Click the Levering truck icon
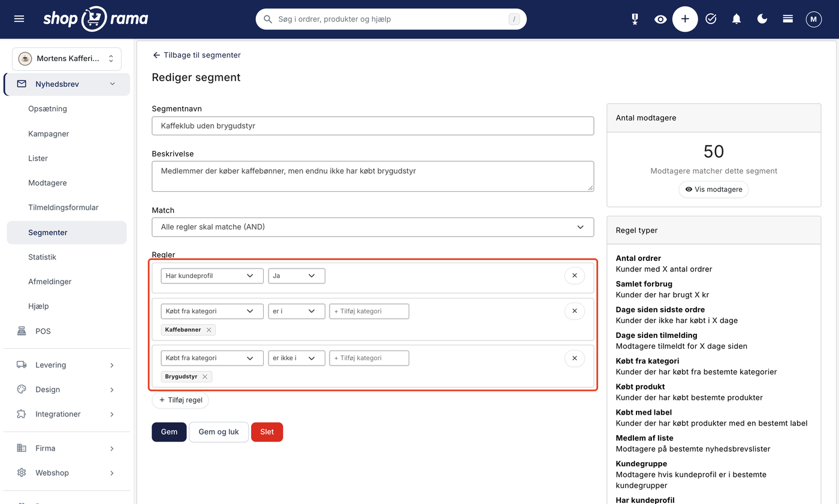Screen dimensions: 839x504 tap(22, 364)
